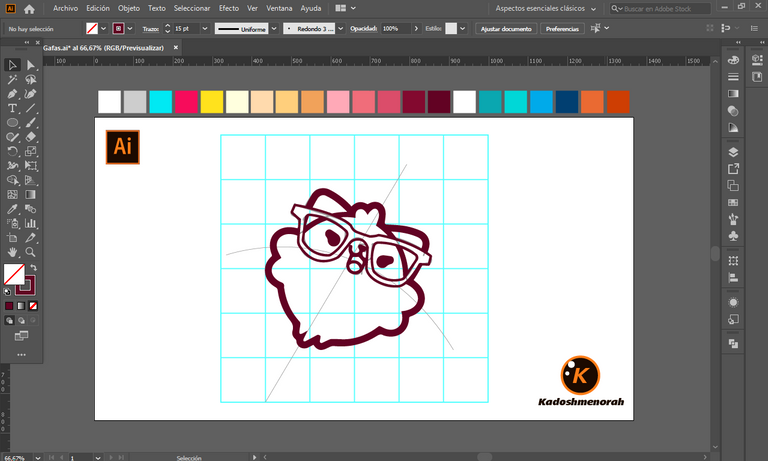Open the fill color dropdown in control bar
Image resolution: width=768 pixels, height=461 pixels.
point(103,28)
